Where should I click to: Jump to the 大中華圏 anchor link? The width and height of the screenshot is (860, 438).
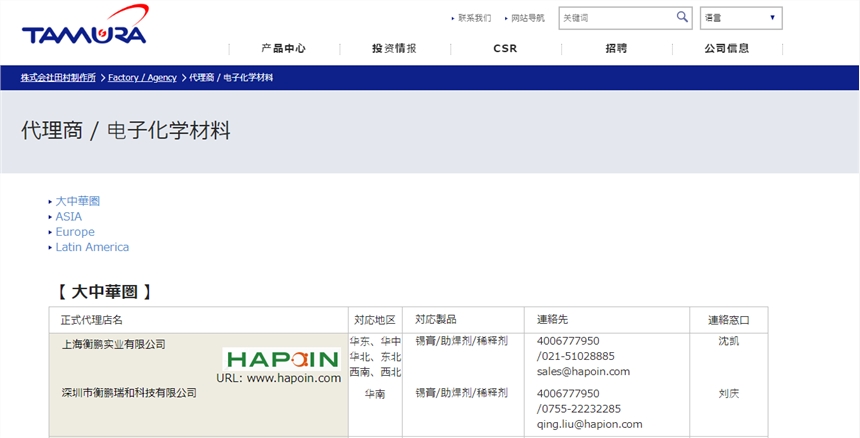[78, 201]
